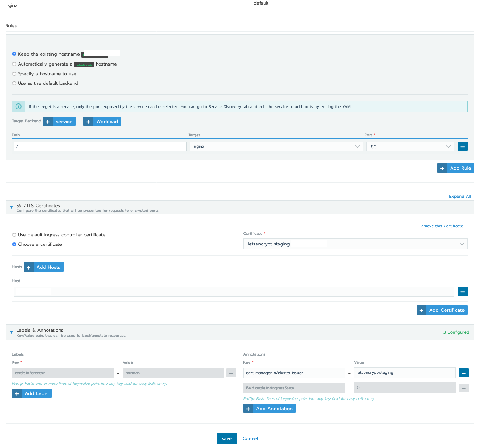Viewport: 493px width, 448px height.
Task: Add a Workload target backend
Action: pos(102,122)
